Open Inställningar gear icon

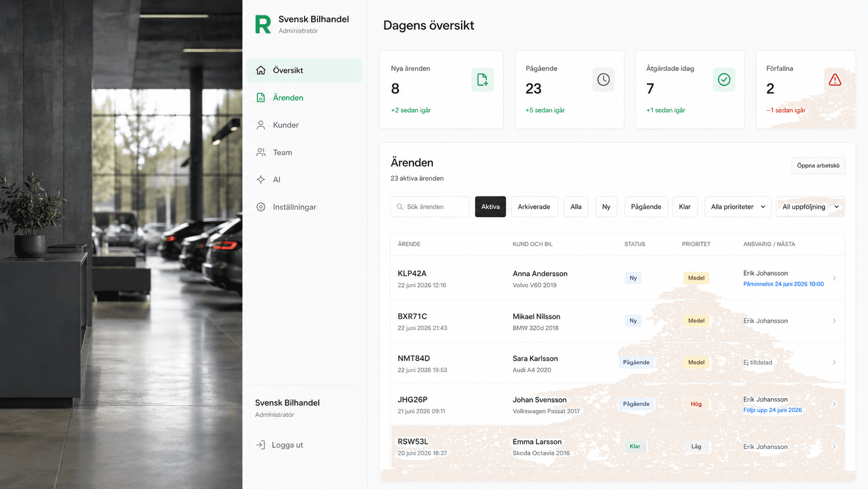click(261, 207)
